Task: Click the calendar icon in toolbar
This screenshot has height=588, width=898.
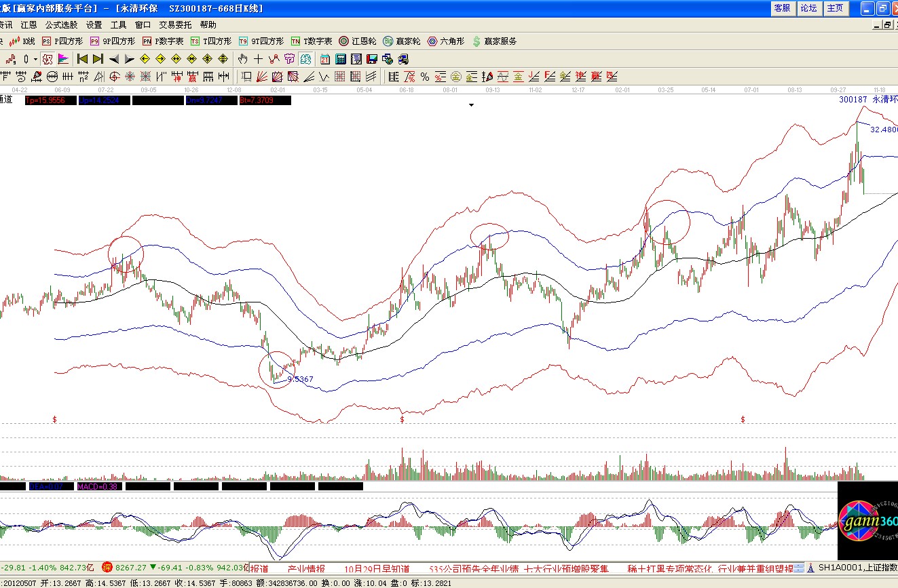Action: [x=325, y=59]
